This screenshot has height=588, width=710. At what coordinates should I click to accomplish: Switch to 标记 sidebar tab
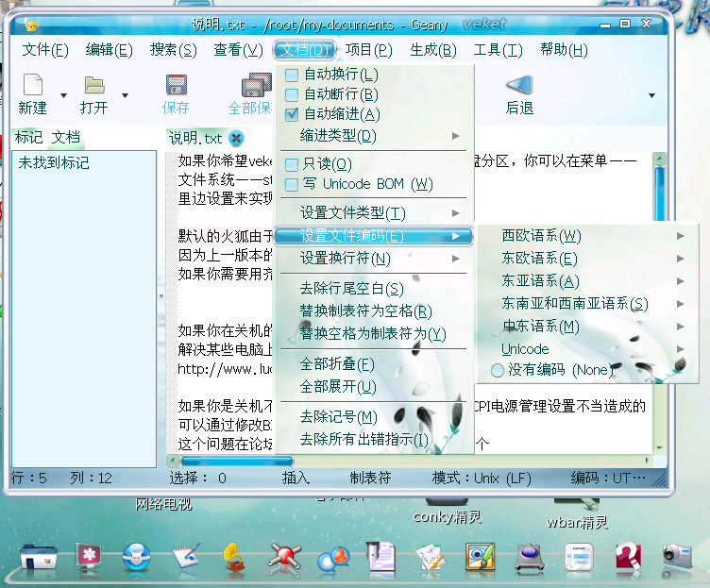(x=29, y=137)
